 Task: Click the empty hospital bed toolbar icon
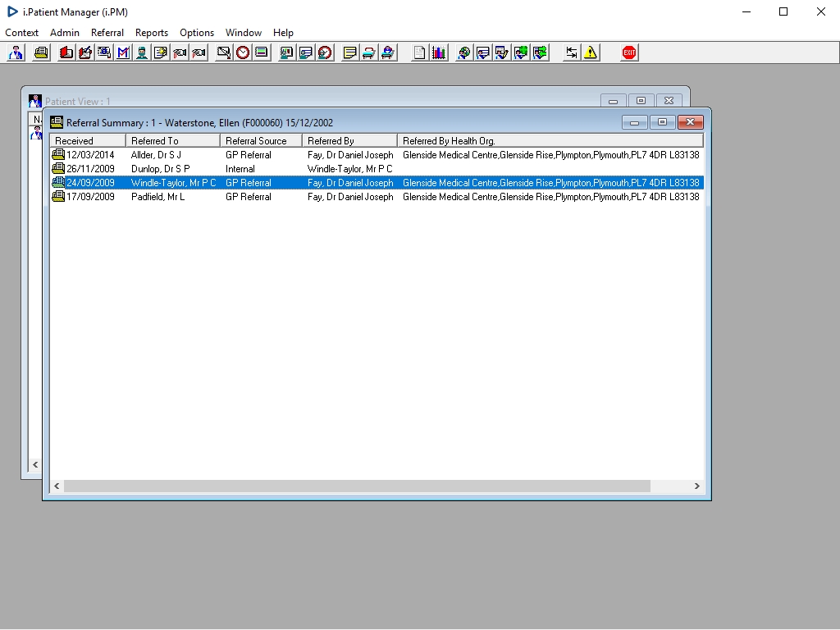click(x=368, y=52)
